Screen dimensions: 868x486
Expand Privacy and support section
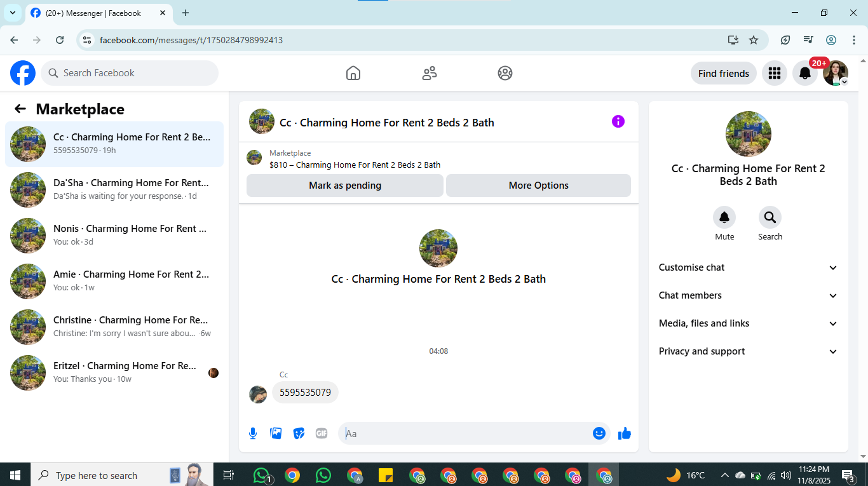pyautogui.click(x=749, y=351)
